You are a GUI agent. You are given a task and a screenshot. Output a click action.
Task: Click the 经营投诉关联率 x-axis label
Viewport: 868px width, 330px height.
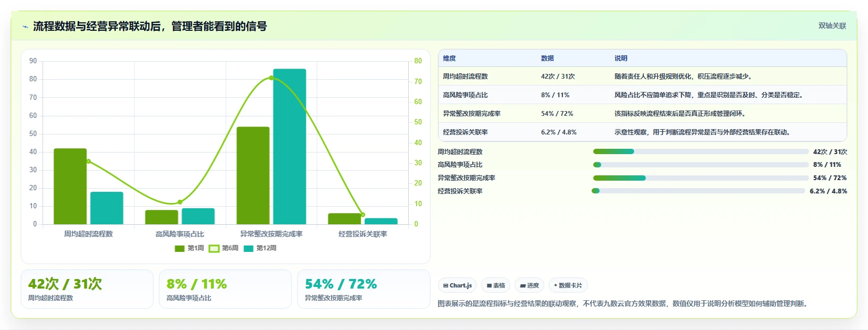(x=363, y=234)
